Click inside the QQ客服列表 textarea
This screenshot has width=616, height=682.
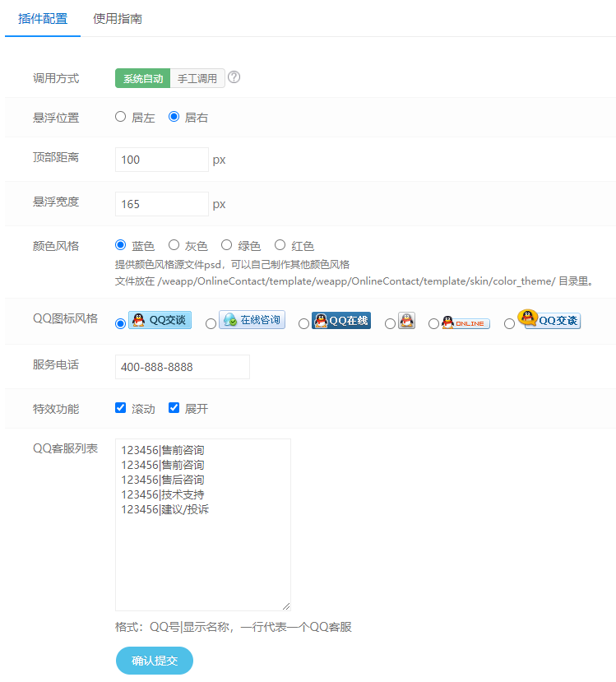point(203,525)
